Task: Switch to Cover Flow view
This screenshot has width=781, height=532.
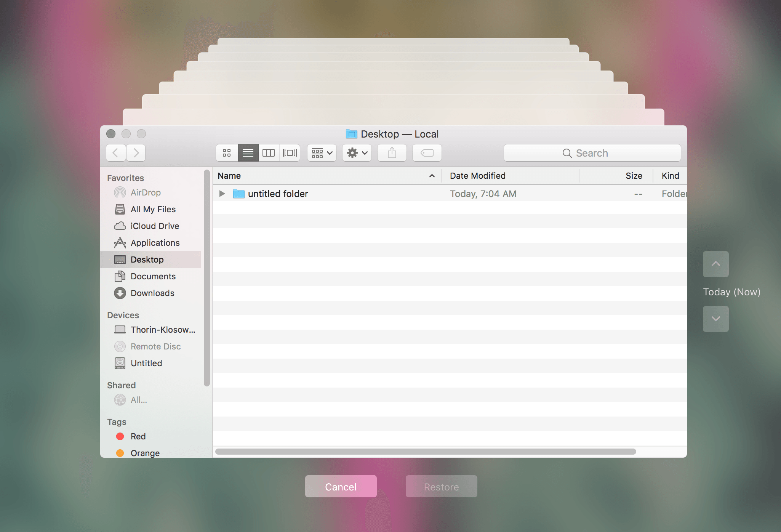Action: 290,153
